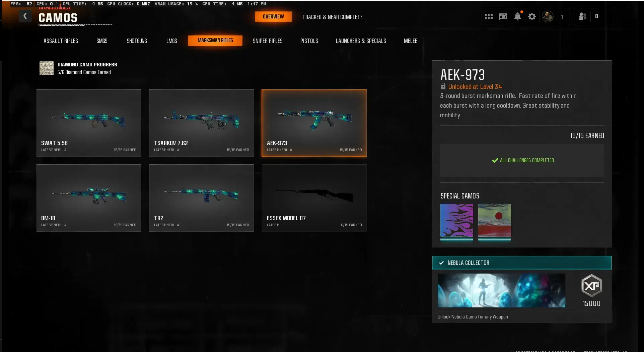Open the LMGs category
The height and width of the screenshot is (352, 644).
[171, 41]
